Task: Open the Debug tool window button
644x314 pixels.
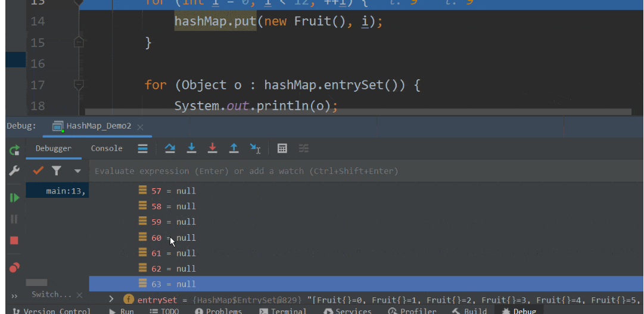Action: pyautogui.click(x=519, y=311)
